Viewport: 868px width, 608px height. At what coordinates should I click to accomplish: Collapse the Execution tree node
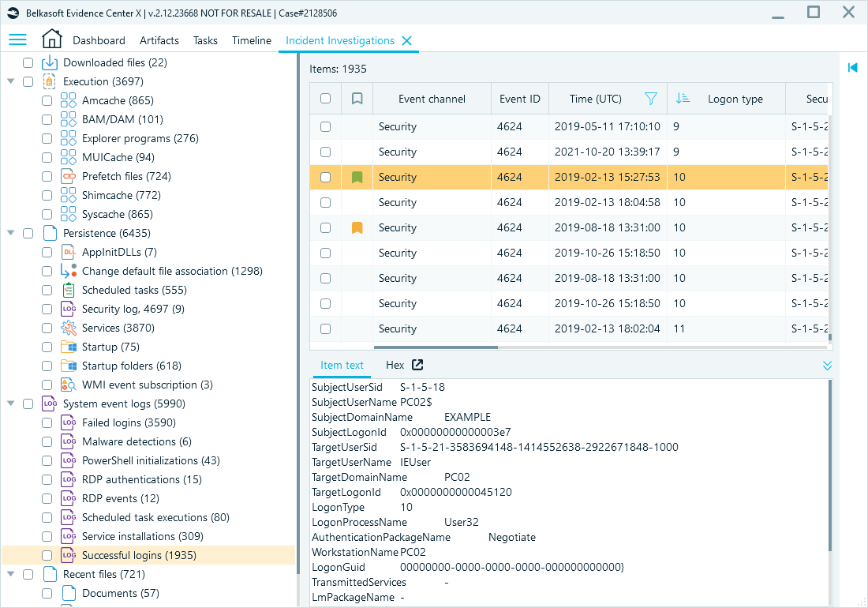point(10,81)
